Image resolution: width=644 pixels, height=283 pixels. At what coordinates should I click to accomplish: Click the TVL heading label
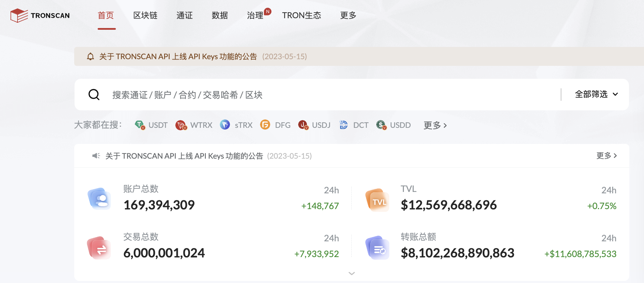coord(409,189)
